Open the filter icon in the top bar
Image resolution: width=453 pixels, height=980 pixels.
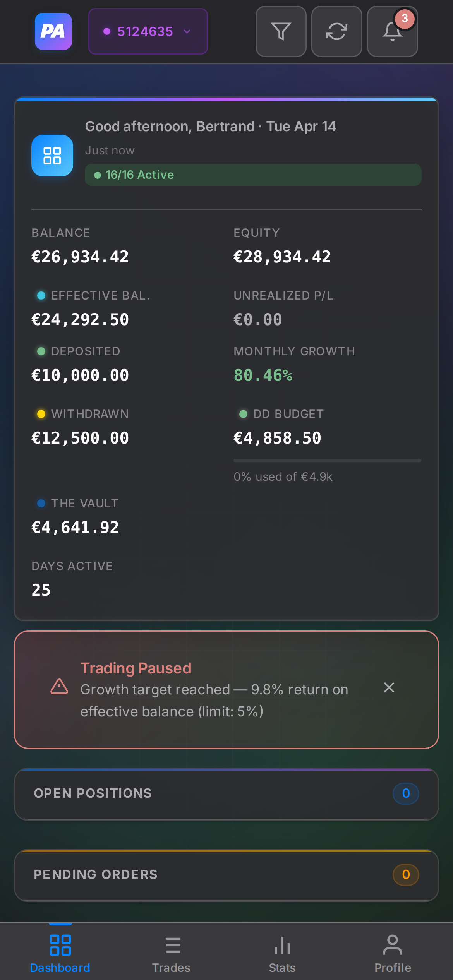(281, 31)
